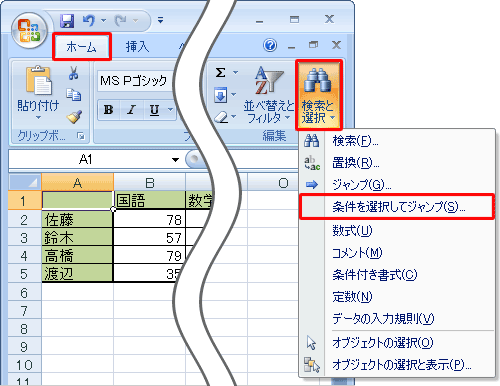Viewport: 500px width, 386px height.
Task: Restore the workbook window in ribbon
Action: tap(313, 45)
